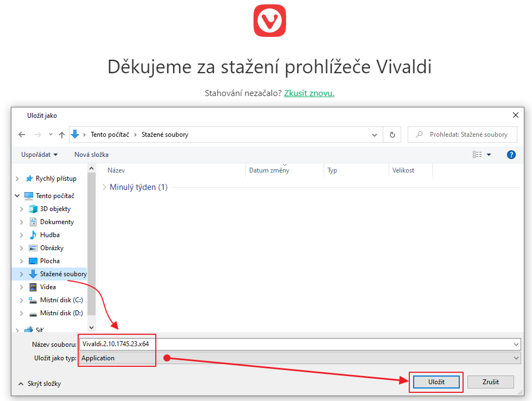The height and width of the screenshot is (401, 532).
Task: Click Skrýt složky to hide folders
Action: pyautogui.click(x=39, y=384)
